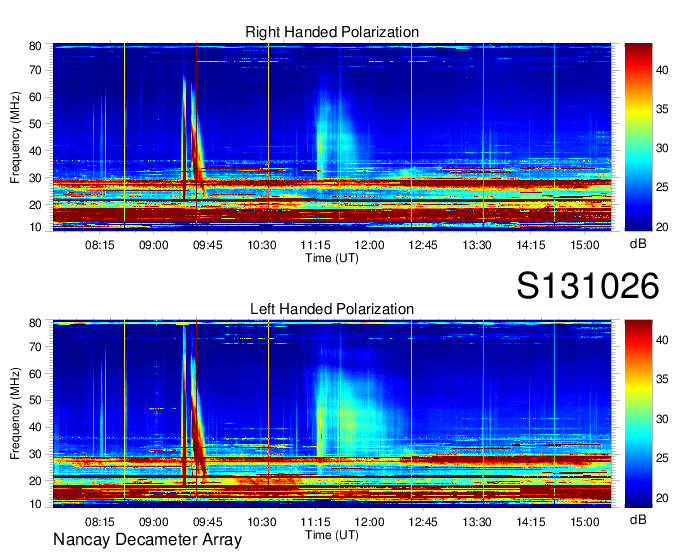Image resolution: width=680 pixels, height=552 pixels.
Task: Click the 11:15 tick on Left Handed plot
Action: point(315,522)
